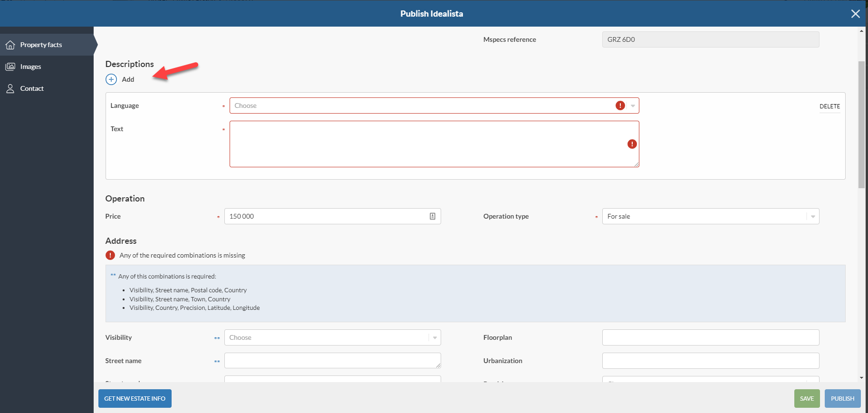Publish the listing to Idealista

[842, 399]
